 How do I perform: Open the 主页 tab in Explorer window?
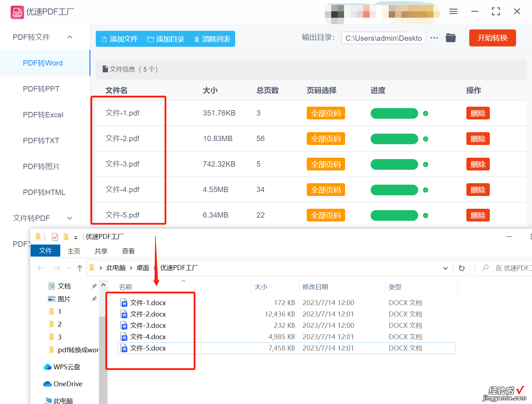click(x=74, y=251)
